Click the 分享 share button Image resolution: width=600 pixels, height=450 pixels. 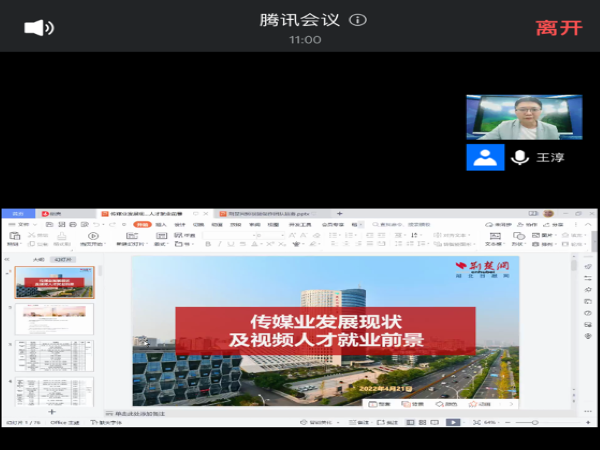[x=553, y=225]
